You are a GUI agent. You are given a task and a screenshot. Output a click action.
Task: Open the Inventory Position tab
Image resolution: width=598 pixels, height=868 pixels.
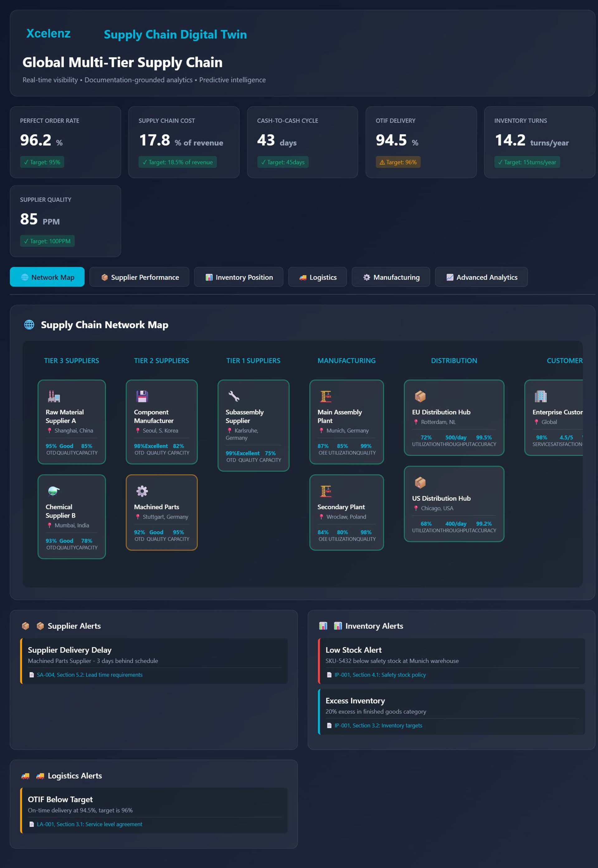[x=239, y=277]
